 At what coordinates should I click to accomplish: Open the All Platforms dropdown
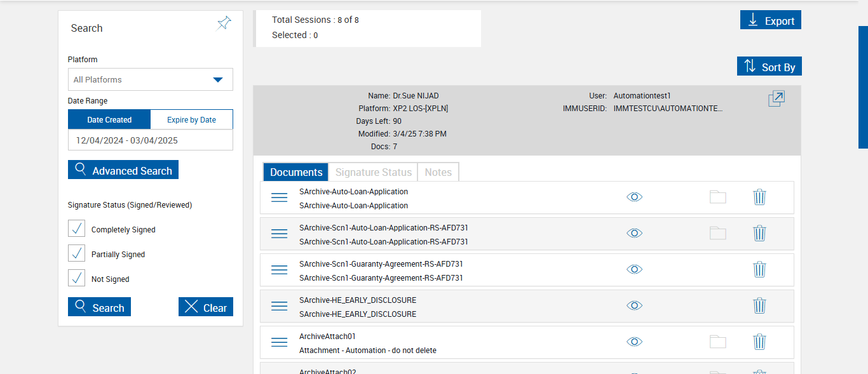[151, 80]
